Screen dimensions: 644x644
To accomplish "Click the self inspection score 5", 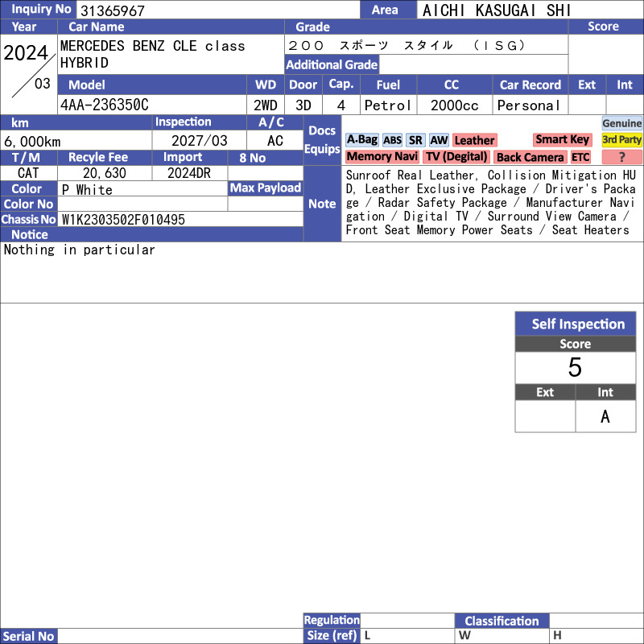I will click(x=575, y=367).
